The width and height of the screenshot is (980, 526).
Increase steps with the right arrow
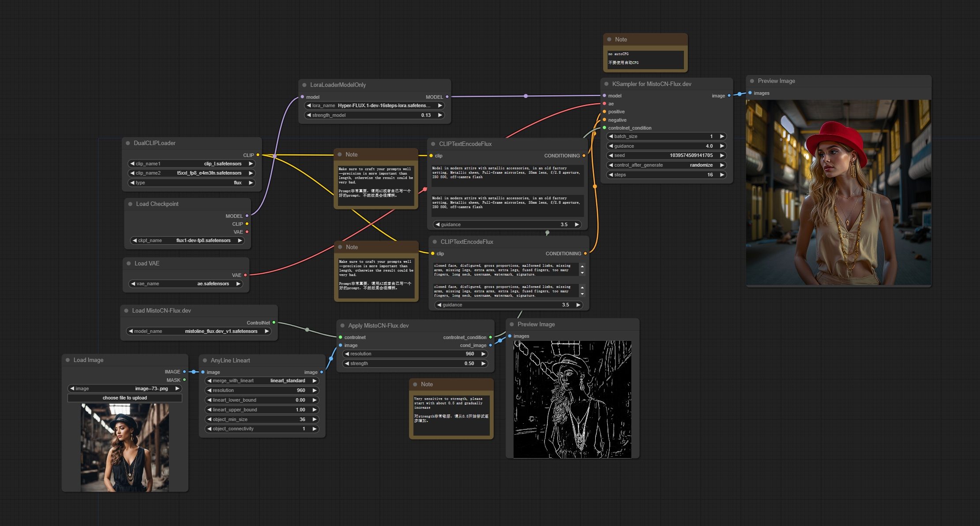click(x=722, y=175)
